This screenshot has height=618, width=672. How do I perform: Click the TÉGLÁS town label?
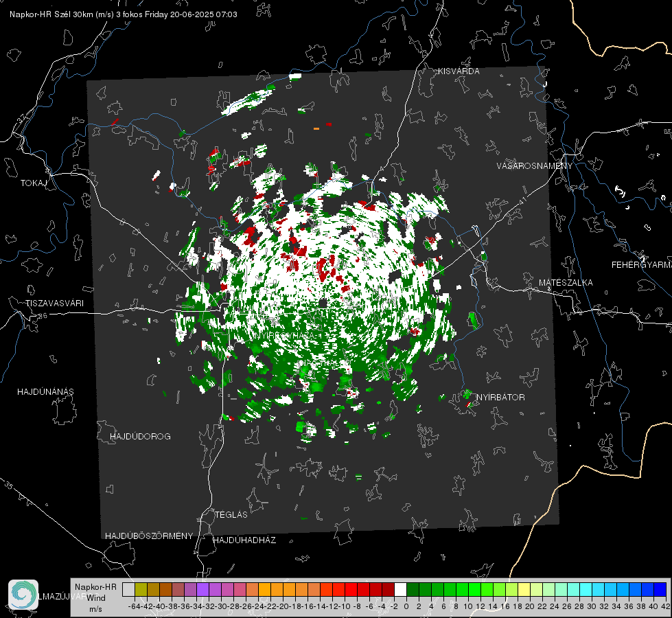pyautogui.click(x=231, y=514)
